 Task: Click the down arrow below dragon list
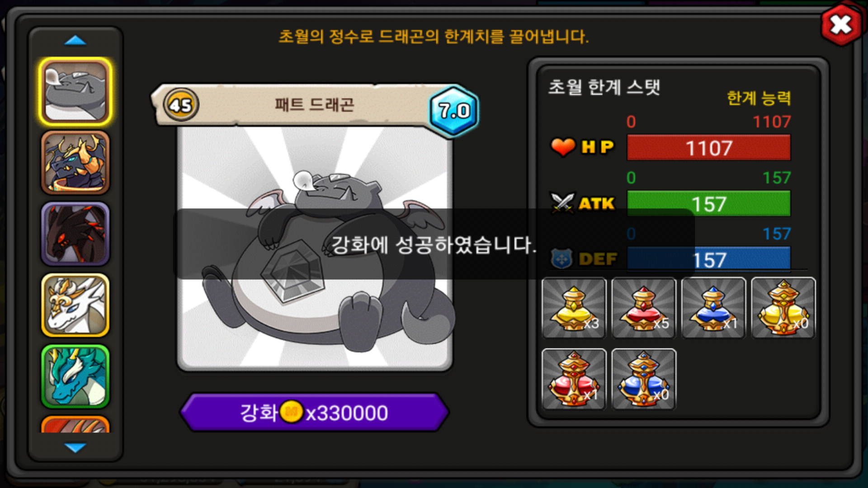click(x=75, y=447)
